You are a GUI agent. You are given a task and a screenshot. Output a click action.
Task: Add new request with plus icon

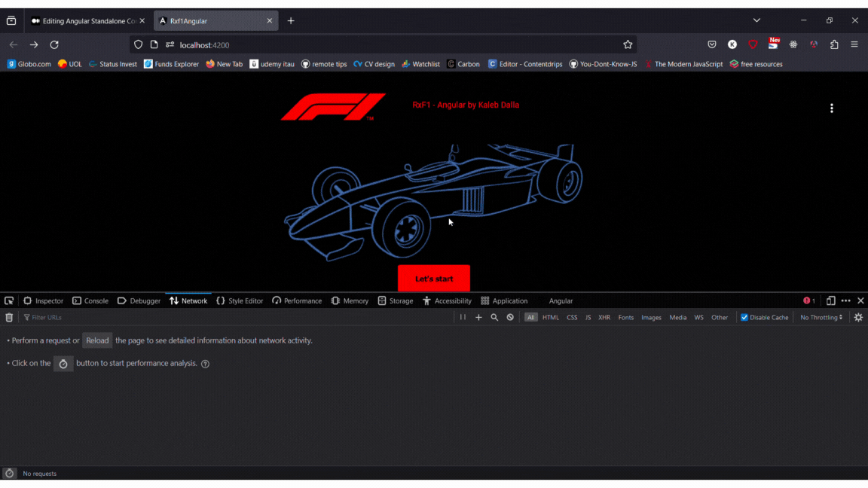pyautogui.click(x=479, y=318)
